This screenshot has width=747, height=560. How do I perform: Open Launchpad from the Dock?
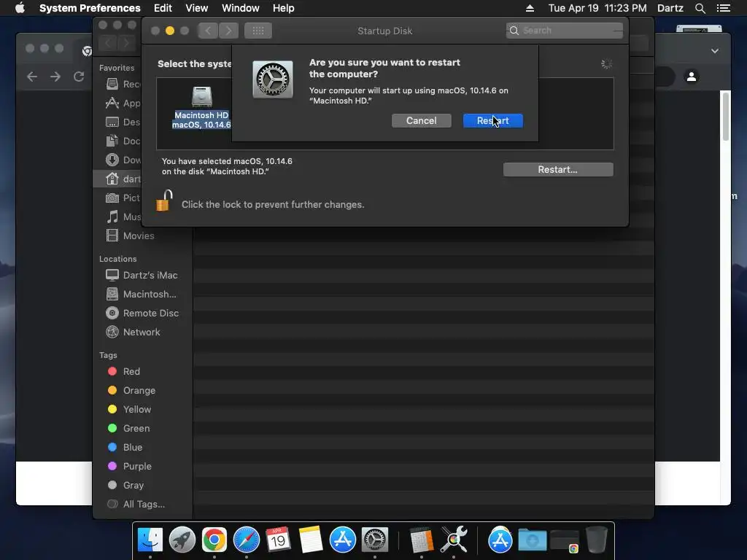[182, 540]
